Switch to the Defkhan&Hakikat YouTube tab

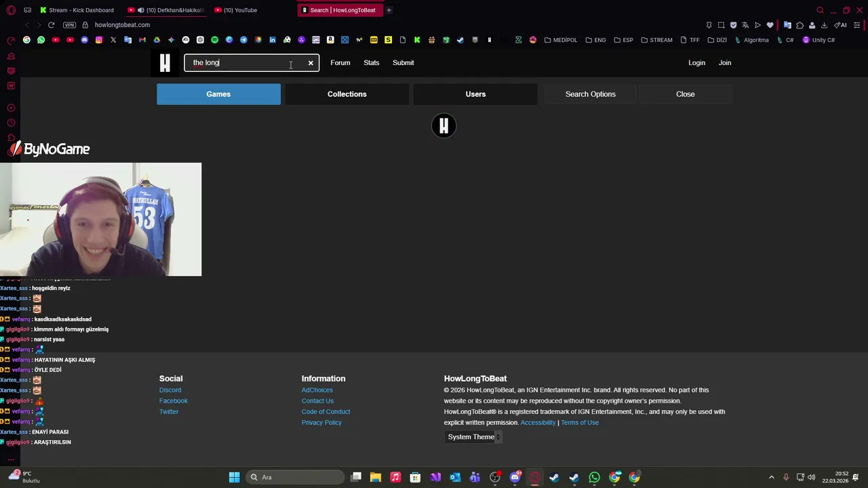(x=166, y=10)
